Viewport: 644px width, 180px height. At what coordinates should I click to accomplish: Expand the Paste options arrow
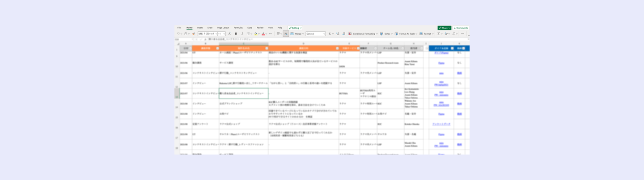189,34
